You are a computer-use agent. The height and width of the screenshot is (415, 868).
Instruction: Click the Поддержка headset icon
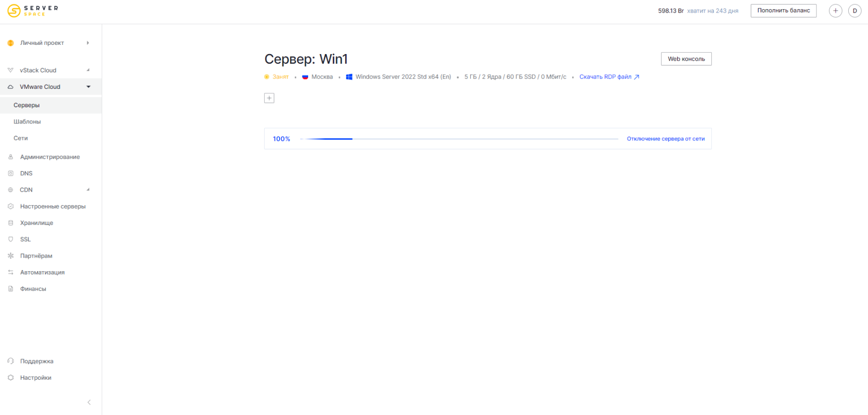coord(11,361)
